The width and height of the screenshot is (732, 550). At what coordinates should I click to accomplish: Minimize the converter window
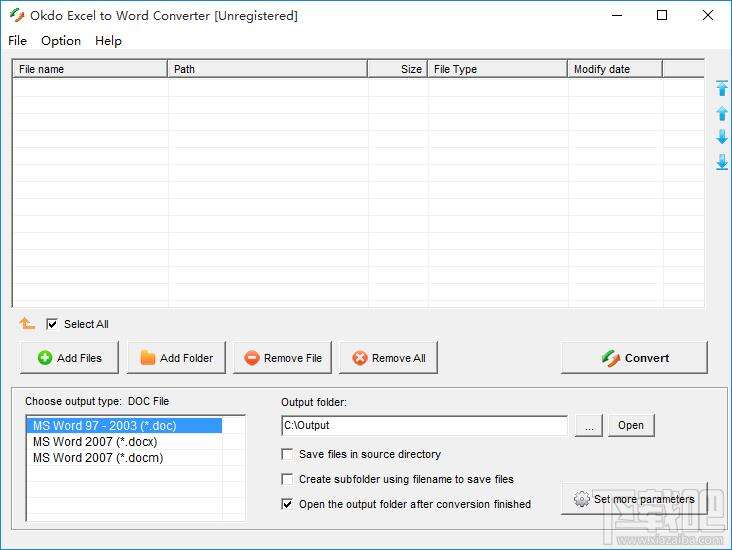(617, 15)
